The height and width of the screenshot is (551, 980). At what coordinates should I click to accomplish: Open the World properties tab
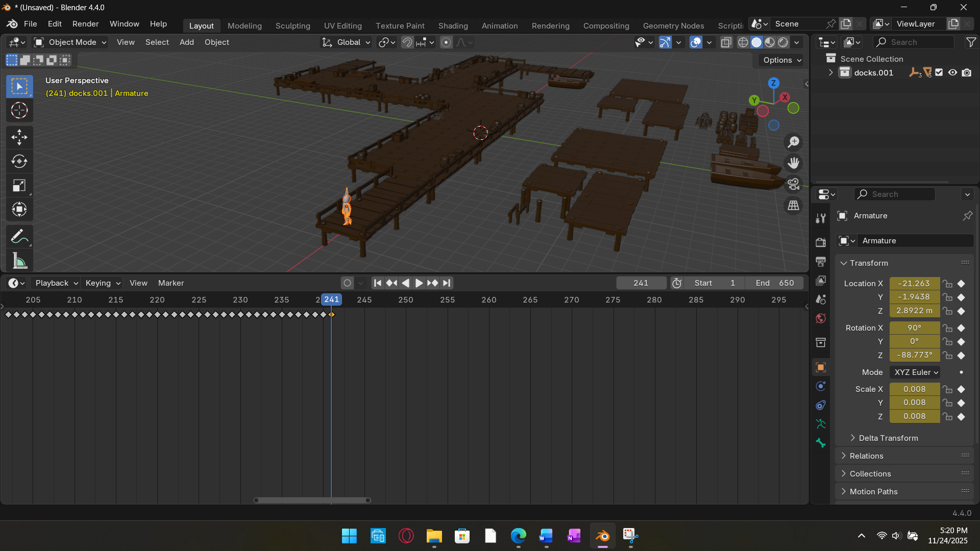(821, 318)
